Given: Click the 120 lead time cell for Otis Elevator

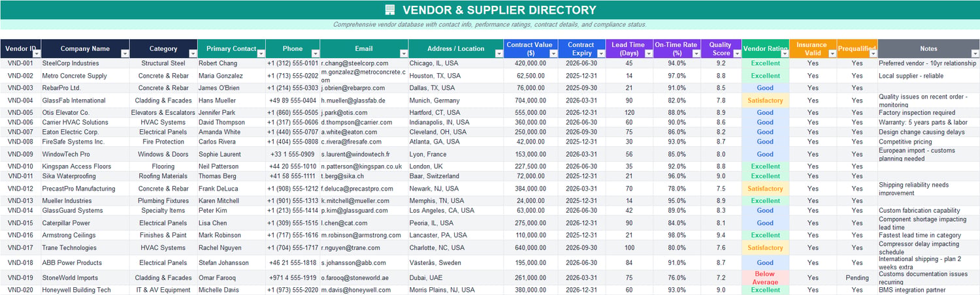Looking at the screenshot, I should (x=629, y=112).
